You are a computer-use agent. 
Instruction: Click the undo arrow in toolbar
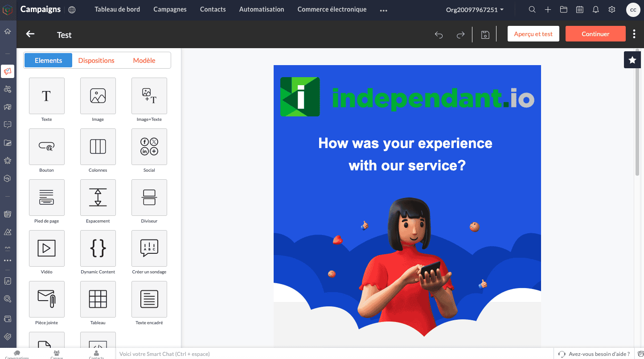439,35
